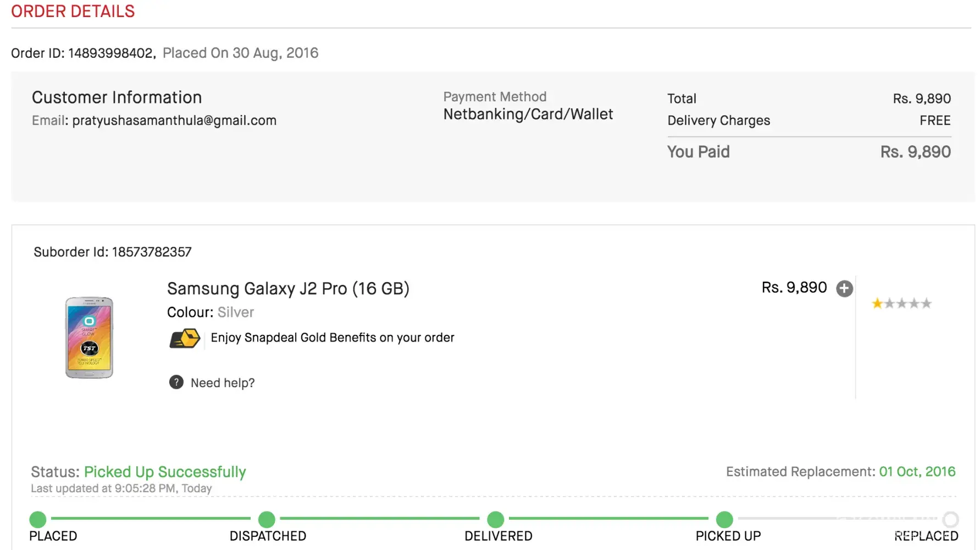The image size is (980, 550).
Task: Rate the product one star
Action: (877, 304)
